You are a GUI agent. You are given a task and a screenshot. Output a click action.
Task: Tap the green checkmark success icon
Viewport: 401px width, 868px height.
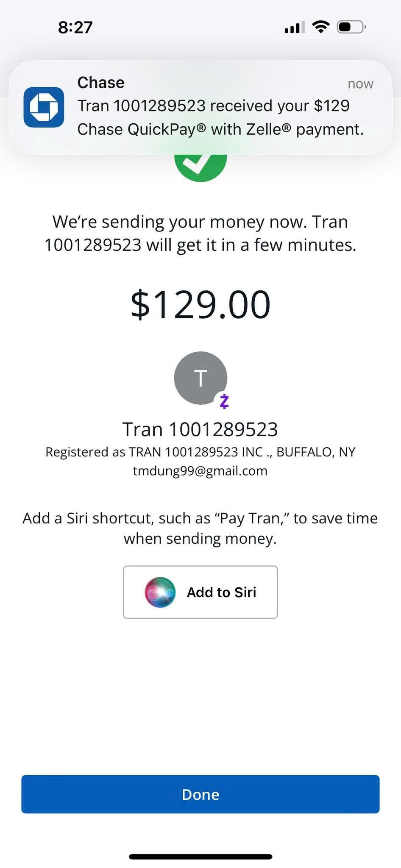click(x=200, y=167)
